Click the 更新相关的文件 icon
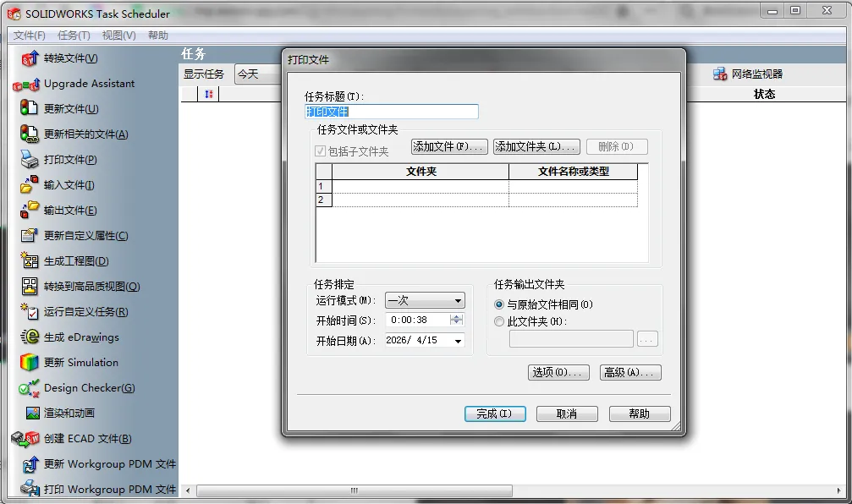Image resolution: width=852 pixels, height=504 pixels. [x=29, y=133]
